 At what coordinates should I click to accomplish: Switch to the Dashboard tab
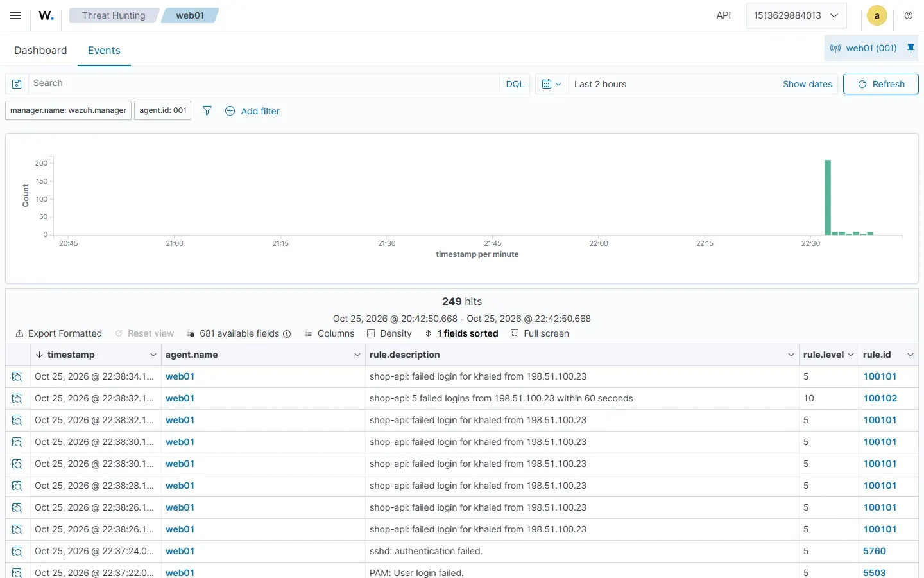coord(40,50)
